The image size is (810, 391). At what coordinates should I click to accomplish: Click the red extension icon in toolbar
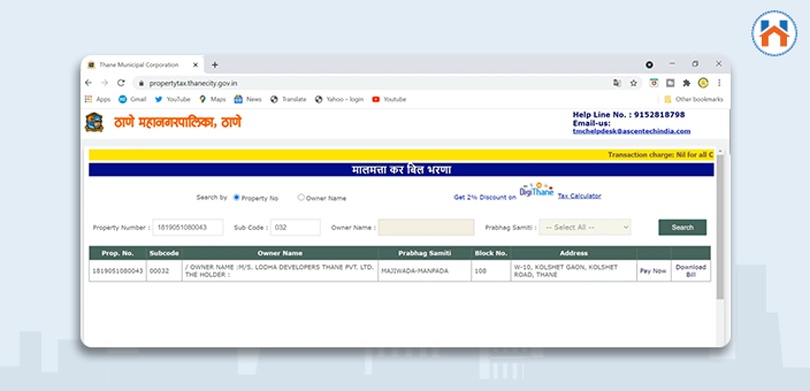654,83
